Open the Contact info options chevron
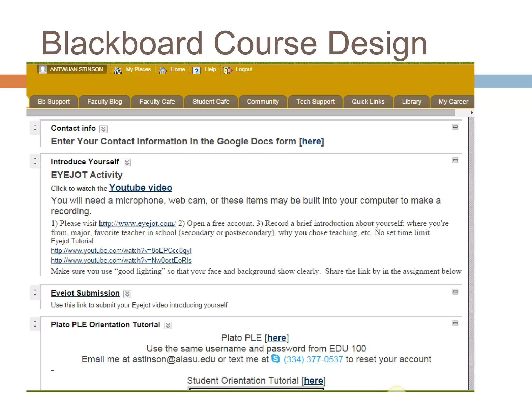 (103, 129)
